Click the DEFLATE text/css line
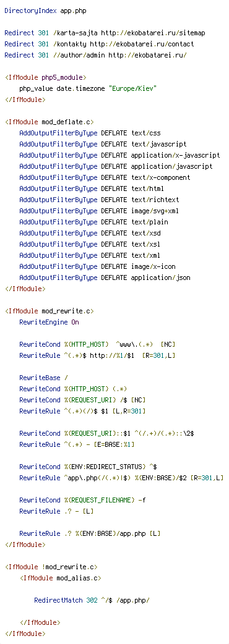Screen dimensions: 229x644 90,133
